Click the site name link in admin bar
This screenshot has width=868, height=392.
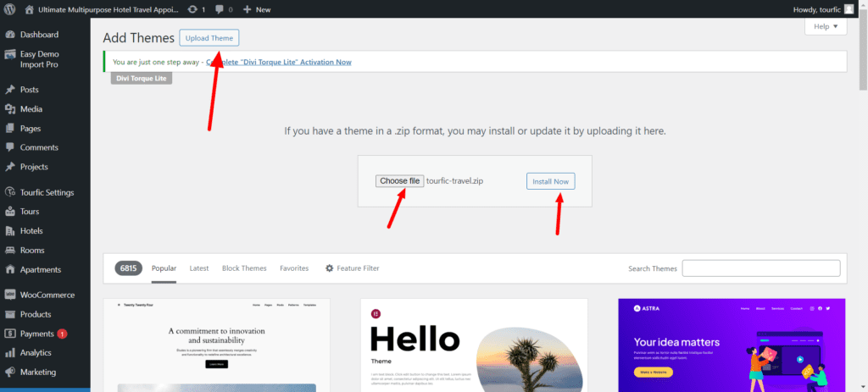107,9
